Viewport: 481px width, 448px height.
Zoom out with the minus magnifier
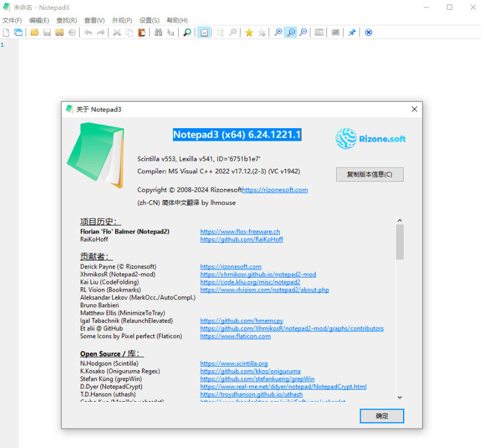[x=303, y=33]
